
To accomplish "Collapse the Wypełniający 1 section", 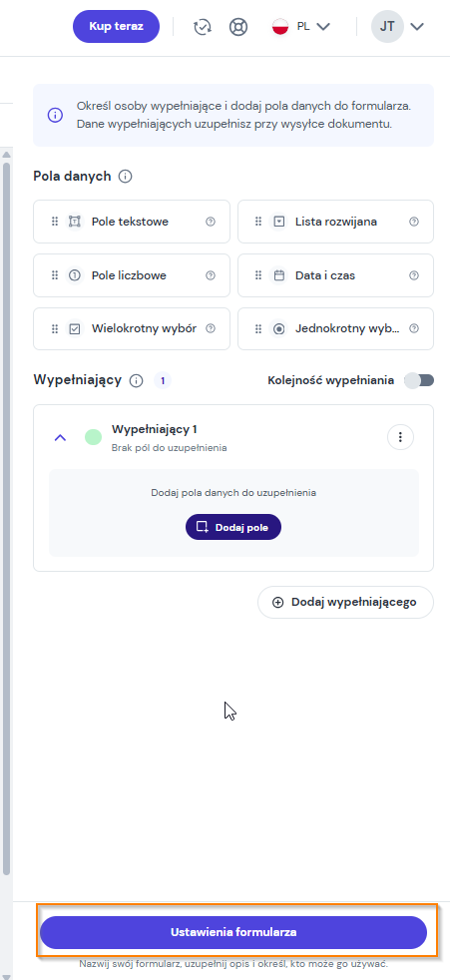I will coord(60,437).
